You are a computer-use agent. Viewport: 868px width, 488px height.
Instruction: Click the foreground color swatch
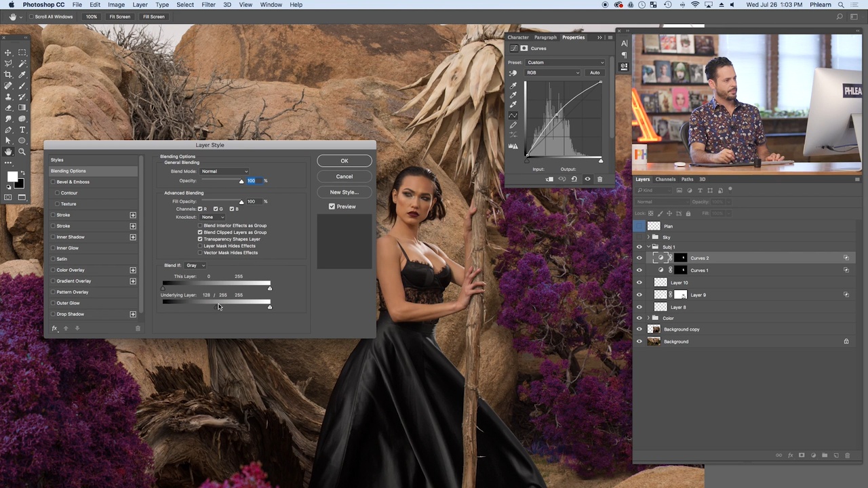tap(12, 177)
